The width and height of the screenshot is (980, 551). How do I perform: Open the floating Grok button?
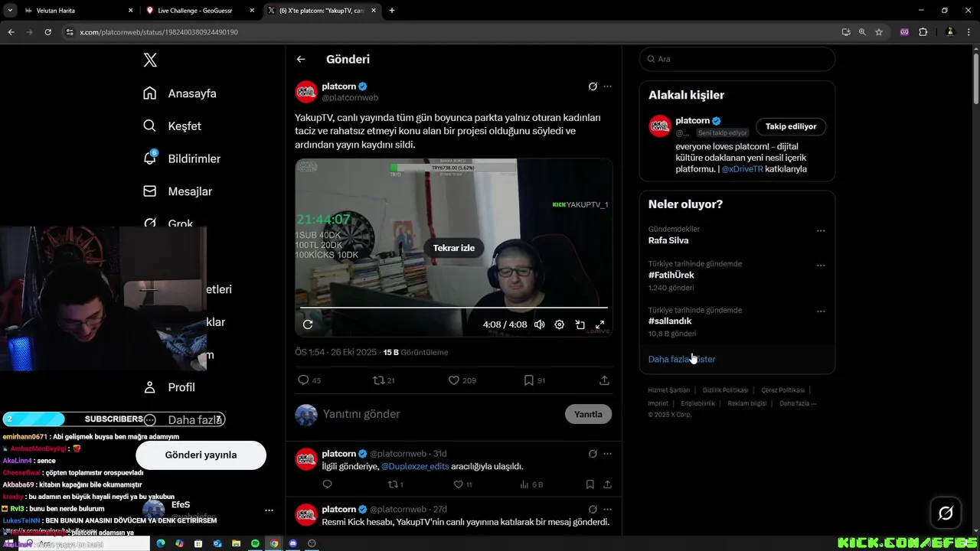(x=946, y=513)
